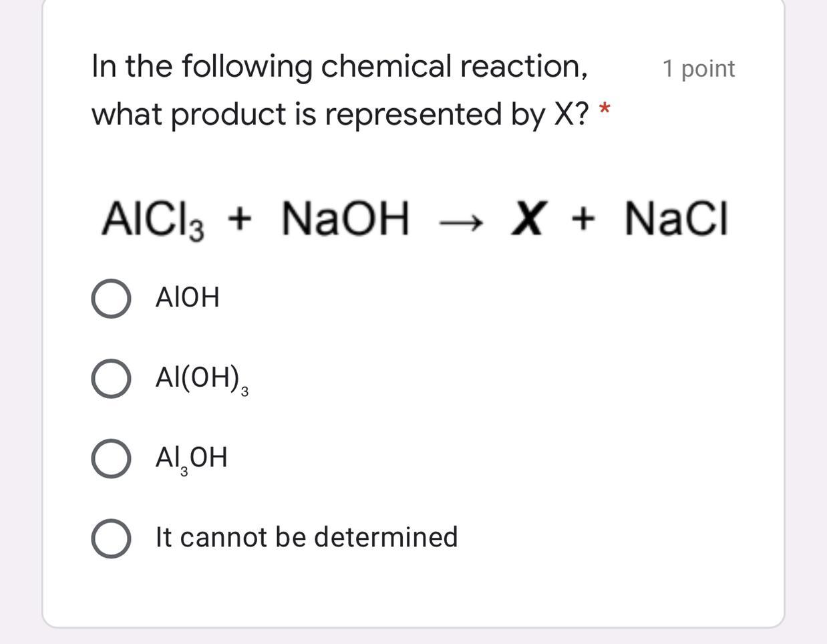The height and width of the screenshot is (644, 827).
Task: Mark the "It cannot be determined" radio button
Action: (x=111, y=538)
